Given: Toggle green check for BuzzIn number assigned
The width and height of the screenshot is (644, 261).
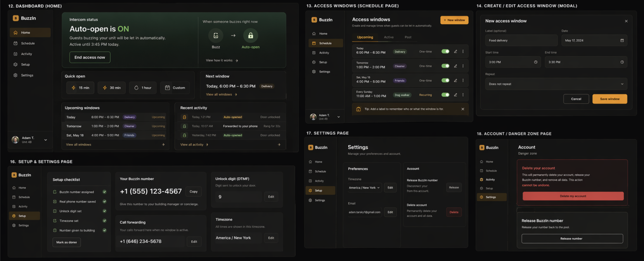Looking at the screenshot, I should [104, 192].
